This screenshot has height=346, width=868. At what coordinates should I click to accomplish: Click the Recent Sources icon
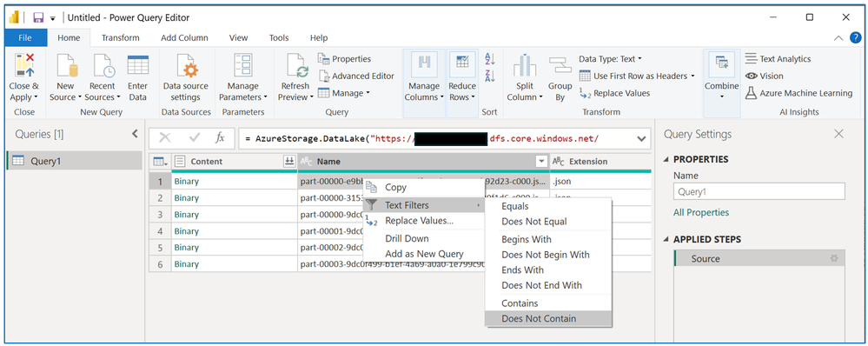103,66
